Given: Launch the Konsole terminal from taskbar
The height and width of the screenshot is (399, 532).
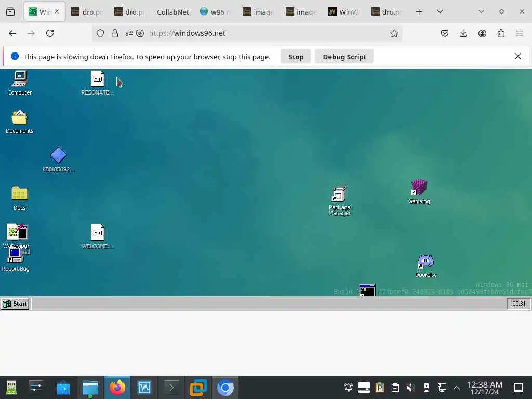Looking at the screenshot, I should (171, 388).
